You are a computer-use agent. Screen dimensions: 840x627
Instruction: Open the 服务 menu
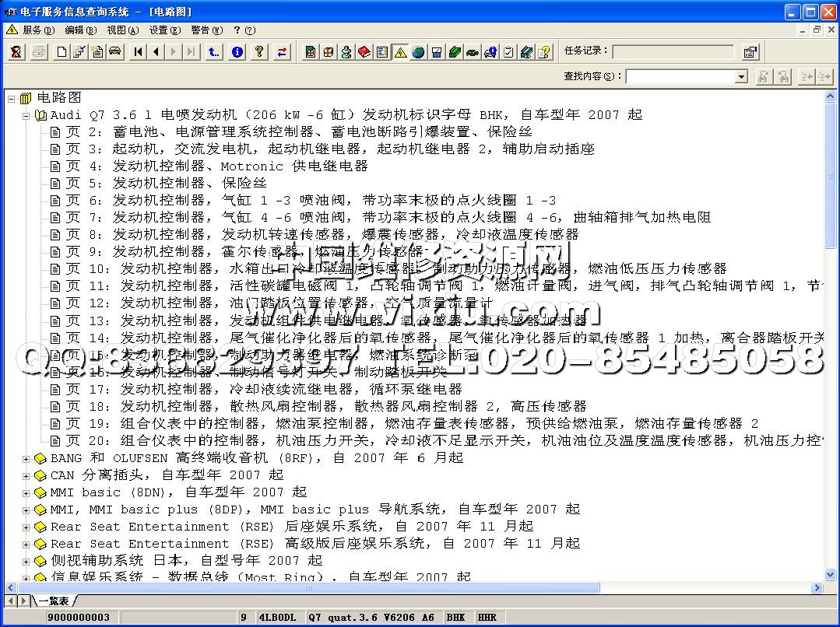point(38,30)
